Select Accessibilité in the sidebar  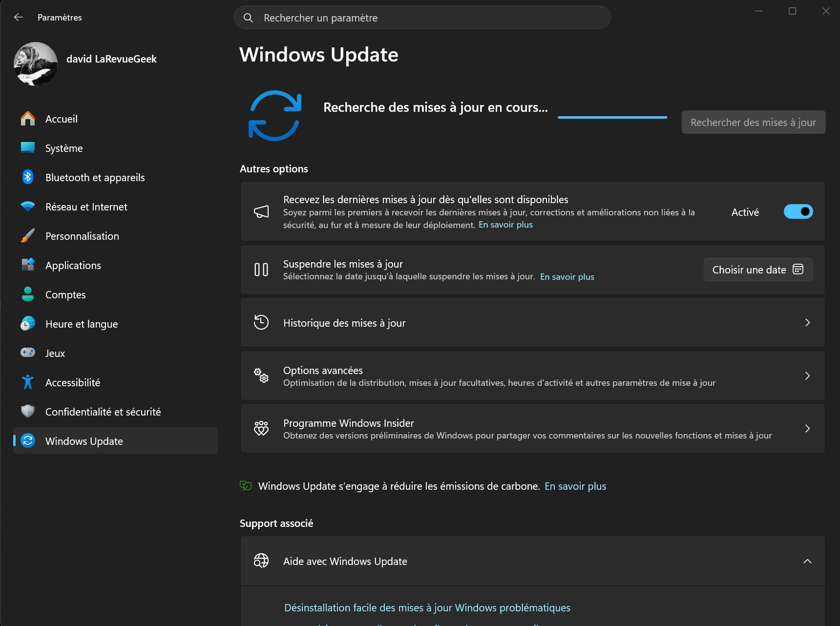pos(116,382)
